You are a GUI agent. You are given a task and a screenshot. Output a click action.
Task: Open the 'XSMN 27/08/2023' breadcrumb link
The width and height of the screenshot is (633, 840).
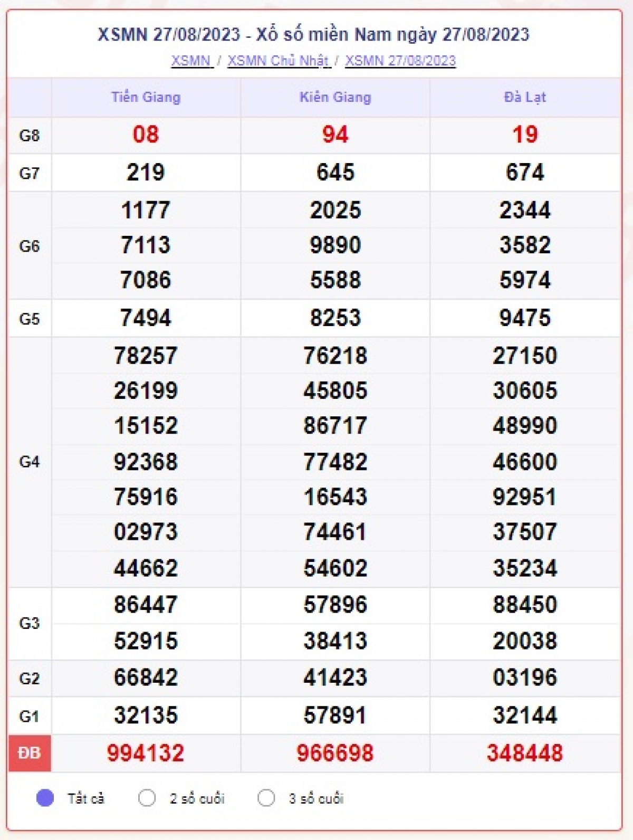point(400,61)
